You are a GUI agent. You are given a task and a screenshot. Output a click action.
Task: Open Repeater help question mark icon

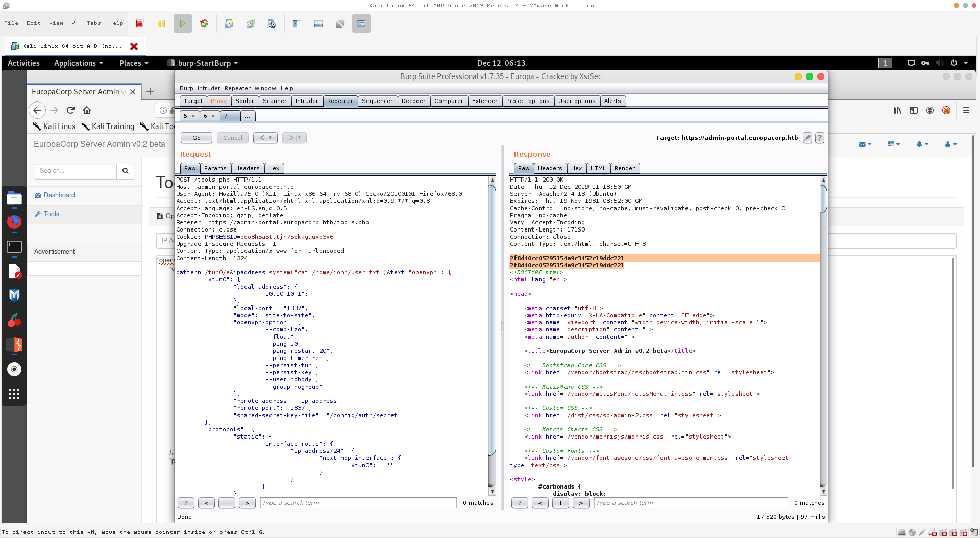click(819, 138)
